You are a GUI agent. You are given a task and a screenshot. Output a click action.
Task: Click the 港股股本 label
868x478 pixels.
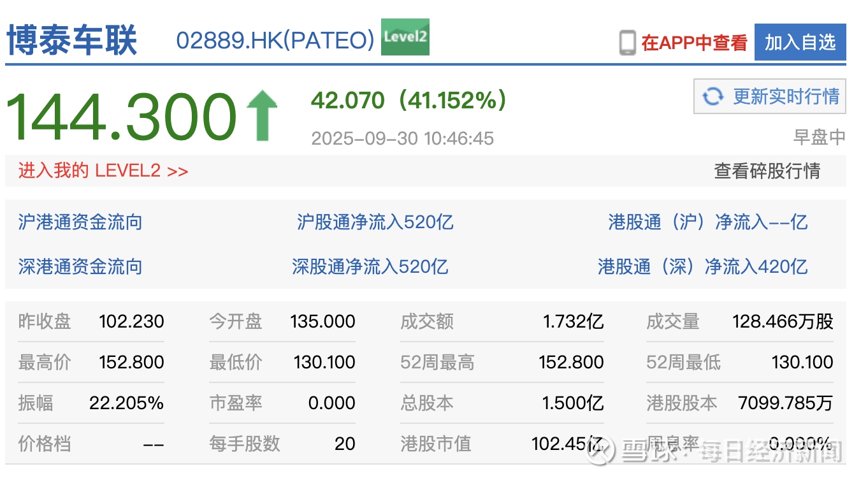click(682, 403)
